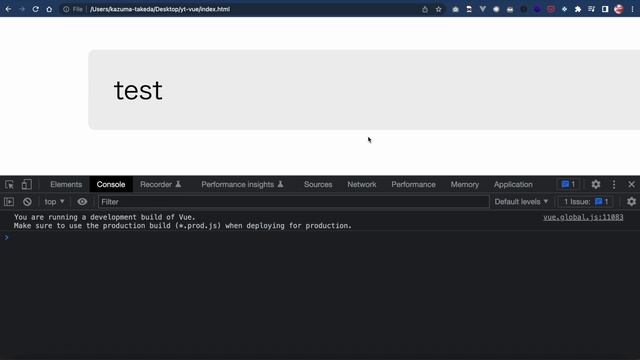Bookmark this page with the star icon
This screenshot has height=360, width=640.
(438, 9)
